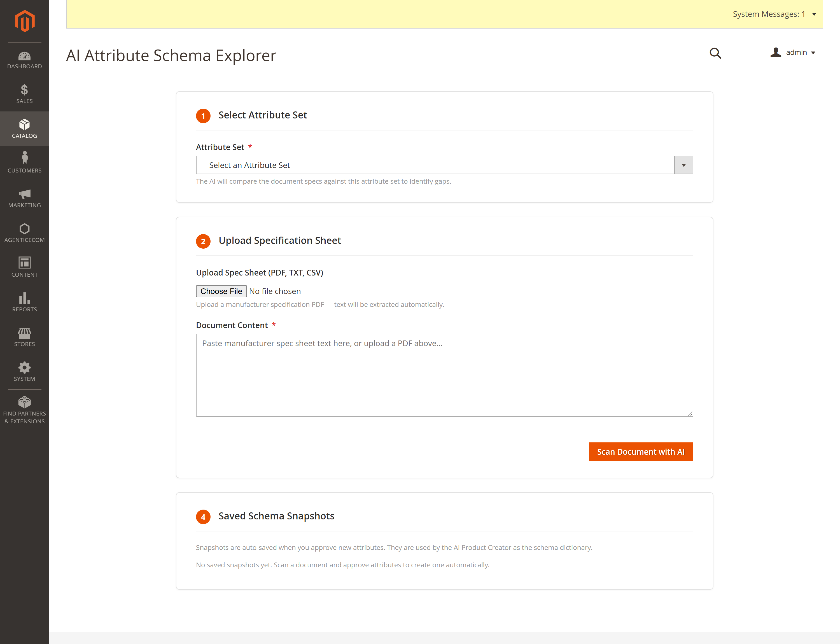Click the admin user avatar icon
The width and height of the screenshot is (840, 644).
tap(776, 53)
